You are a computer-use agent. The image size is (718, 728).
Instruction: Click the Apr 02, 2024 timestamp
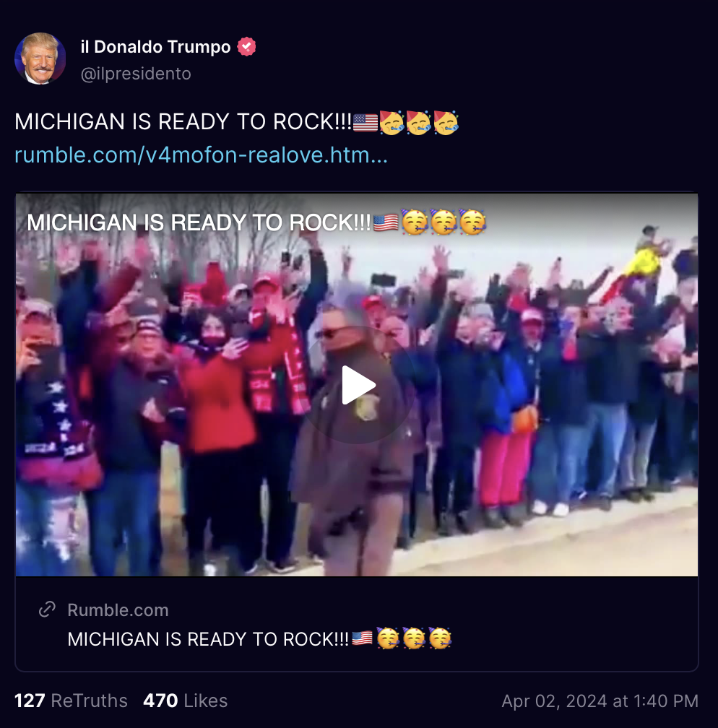tap(600, 701)
